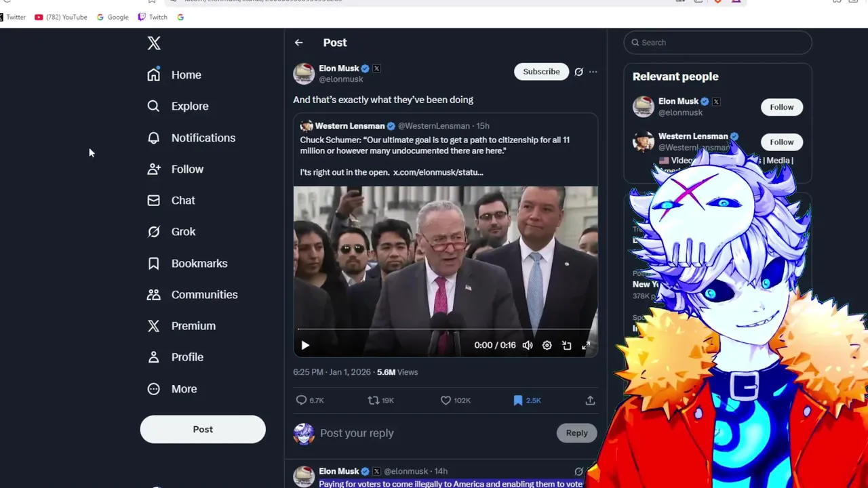Viewport: 868px width, 488px height.
Task: Repost the post with 19K reposts
Action: (x=380, y=401)
